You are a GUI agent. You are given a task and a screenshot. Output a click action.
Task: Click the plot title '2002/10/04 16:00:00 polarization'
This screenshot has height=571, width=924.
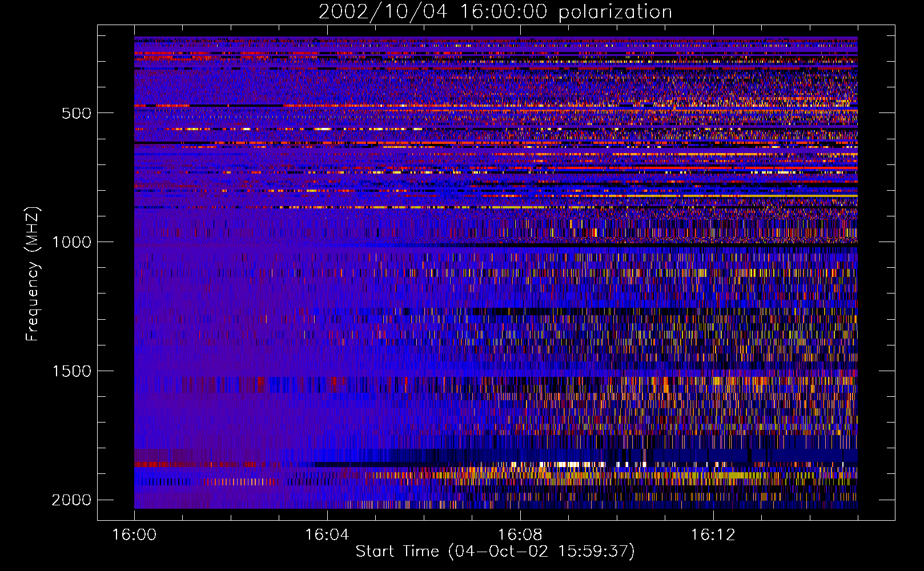[x=495, y=12]
